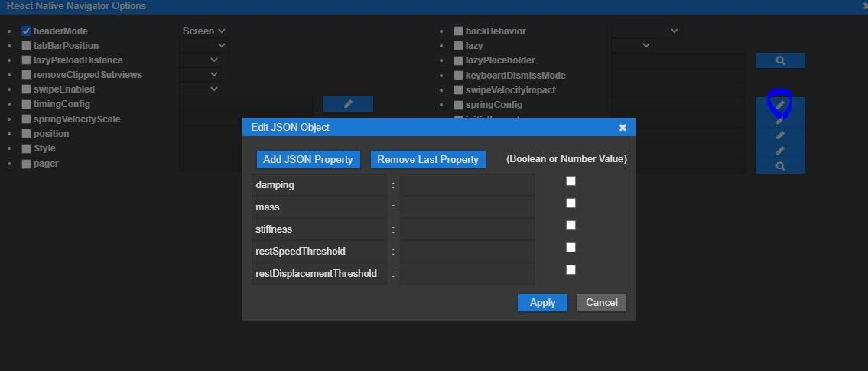This screenshot has height=371, width=868.
Task: Click the value field next to stiffness
Action: pos(467,229)
